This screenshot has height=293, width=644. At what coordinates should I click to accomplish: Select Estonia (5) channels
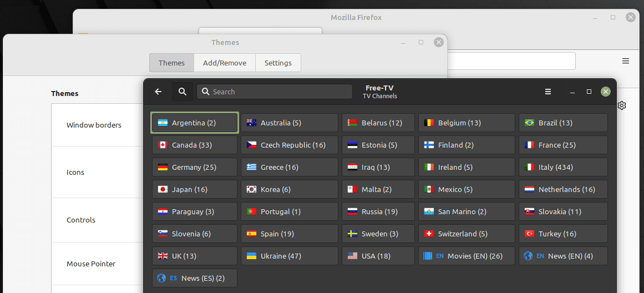pyautogui.click(x=378, y=145)
